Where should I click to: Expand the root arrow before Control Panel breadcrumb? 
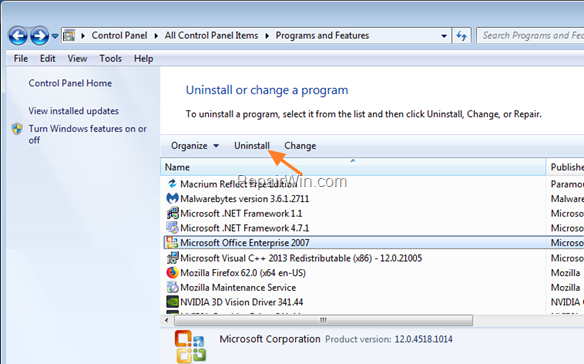(83, 36)
